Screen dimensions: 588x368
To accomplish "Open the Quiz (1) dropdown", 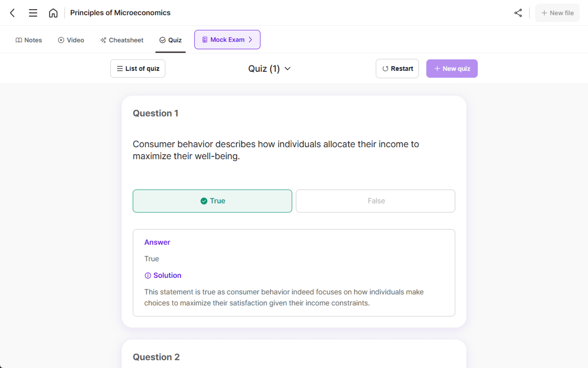I will [x=269, y=68].
